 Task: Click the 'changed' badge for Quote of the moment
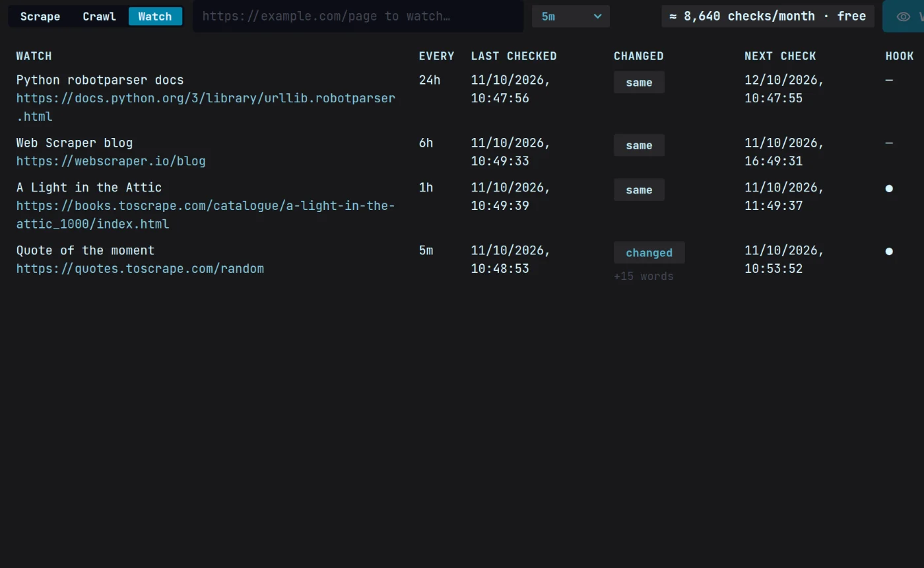point(649,253)
